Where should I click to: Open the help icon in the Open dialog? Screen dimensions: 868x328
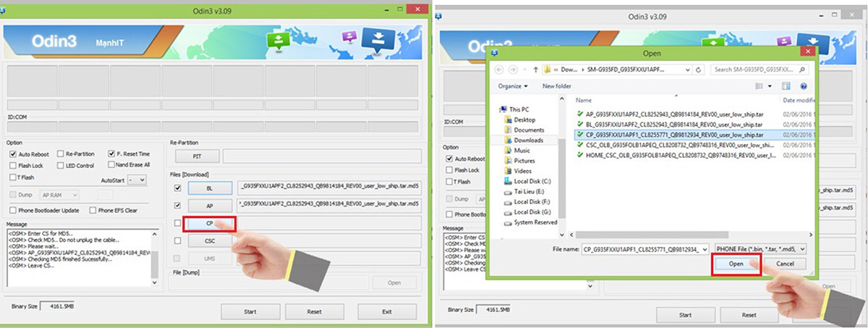tap(804, 85)
